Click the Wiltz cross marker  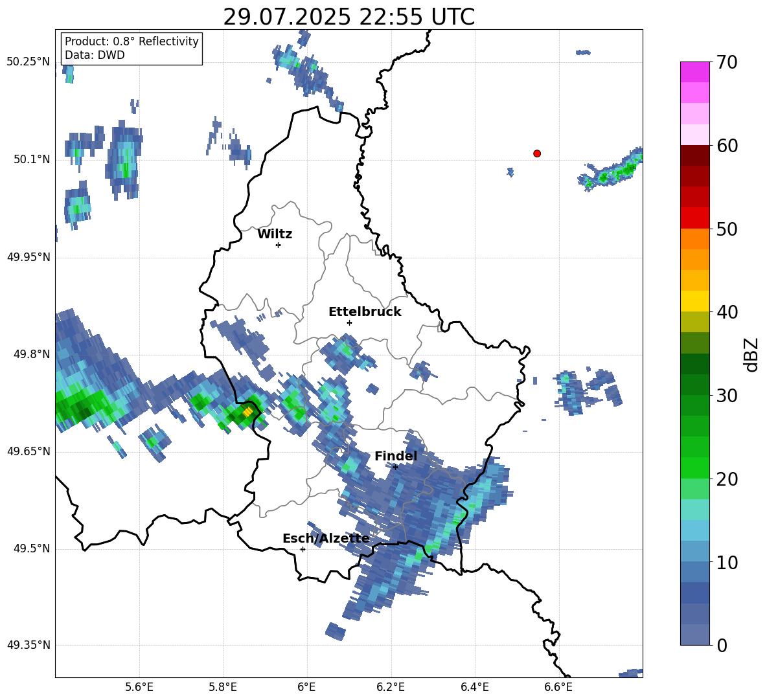(278, 245)
